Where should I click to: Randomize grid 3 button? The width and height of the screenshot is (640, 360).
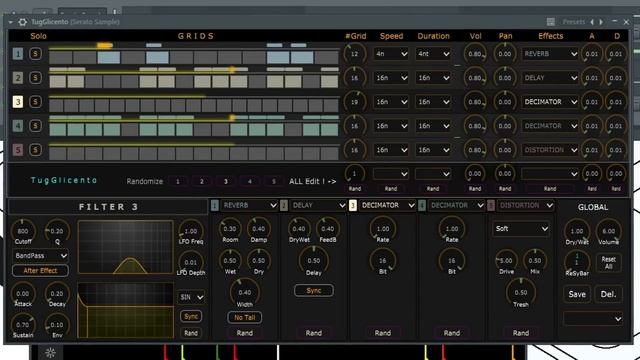(x=226, y=181)
